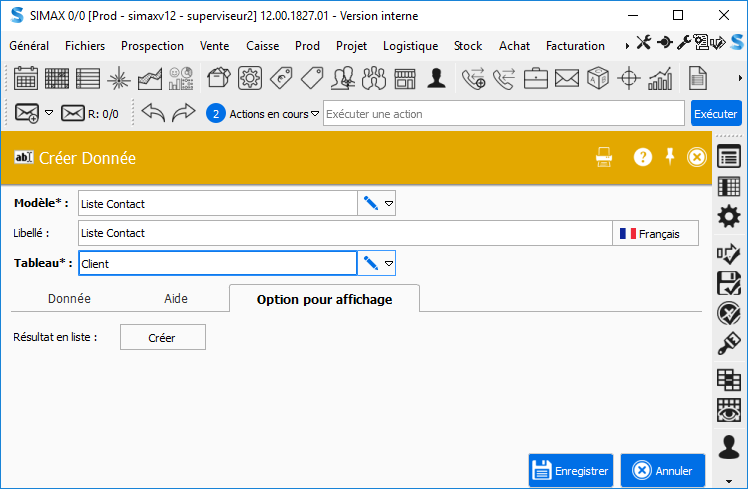
Task: Click the pencil edit icon beside Modèle
Action: point(371,203)
